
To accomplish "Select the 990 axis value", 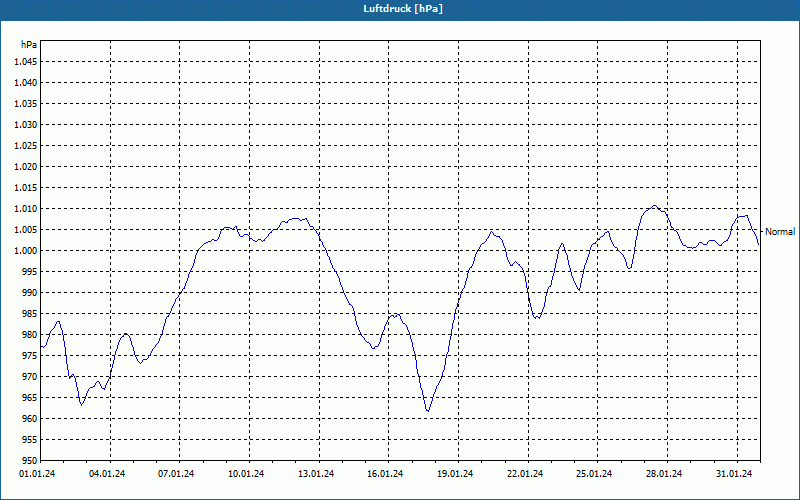I will [x=30, y=292].
